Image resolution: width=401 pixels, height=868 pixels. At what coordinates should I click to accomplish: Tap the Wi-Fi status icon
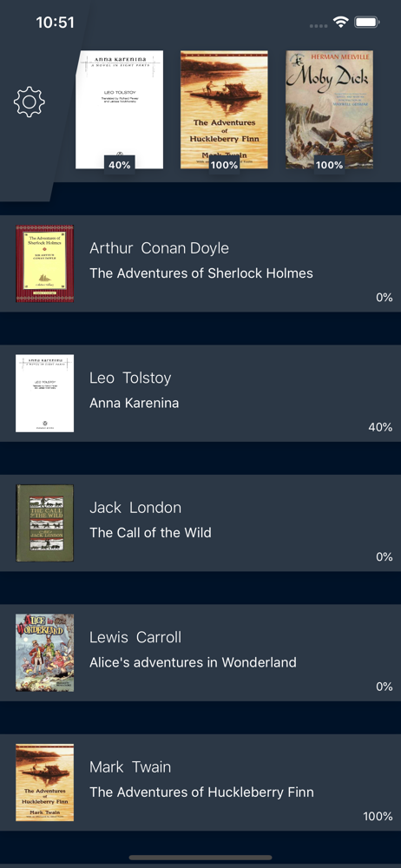click(340, 23)
